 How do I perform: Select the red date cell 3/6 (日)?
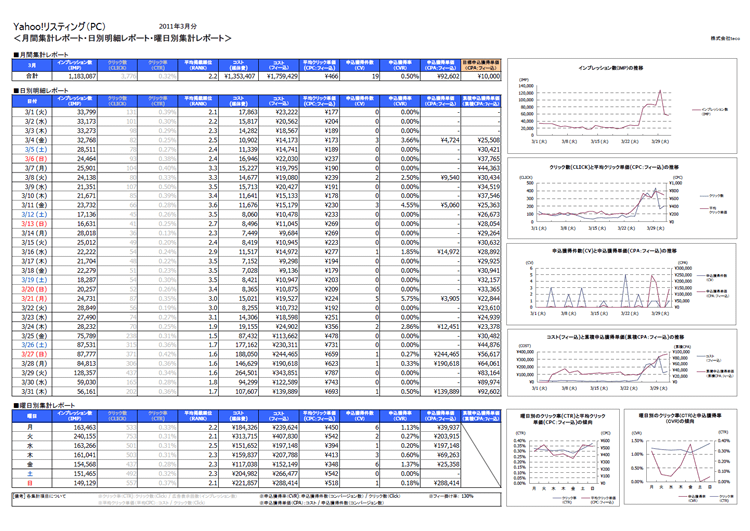(x=32, y=159)
